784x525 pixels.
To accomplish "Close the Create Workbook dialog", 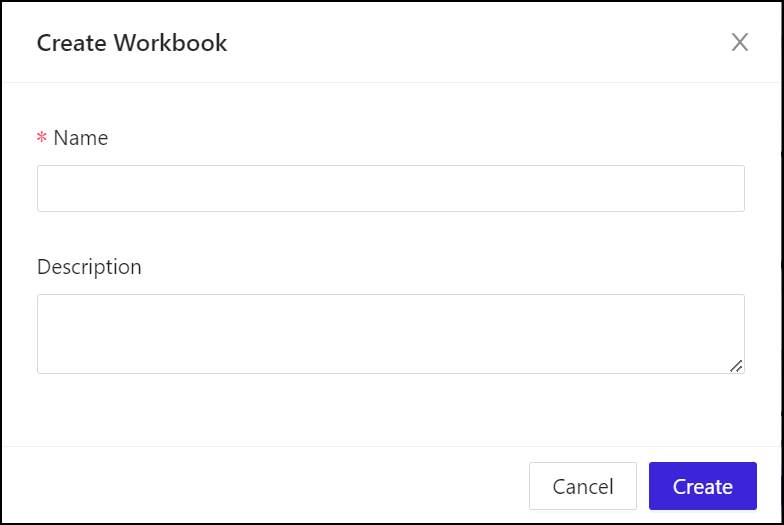I will pyautogui.click(x=739, y=42).
